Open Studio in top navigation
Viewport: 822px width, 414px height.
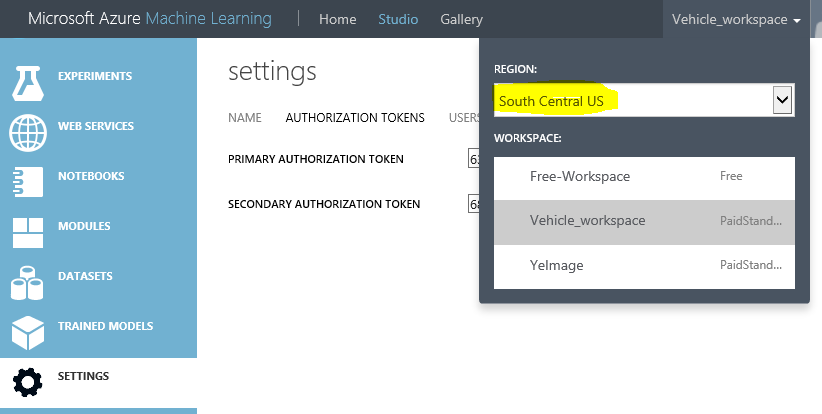(398, 19)
